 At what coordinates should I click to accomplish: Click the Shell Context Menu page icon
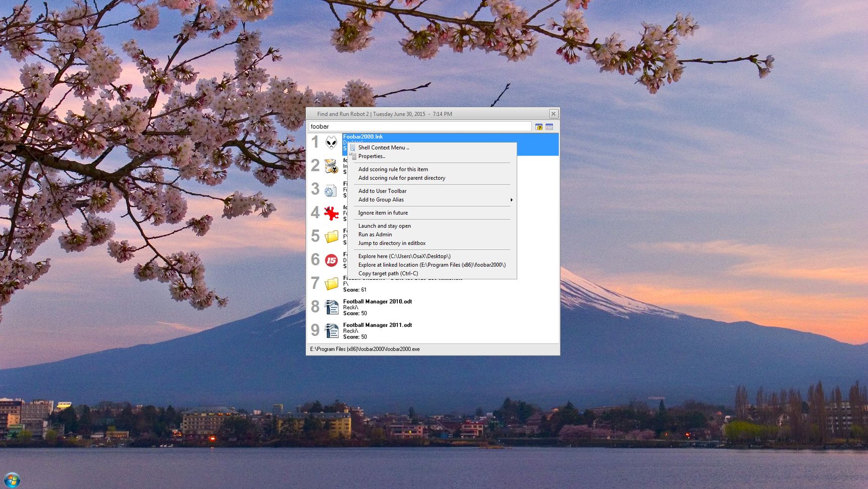point(353,148)
